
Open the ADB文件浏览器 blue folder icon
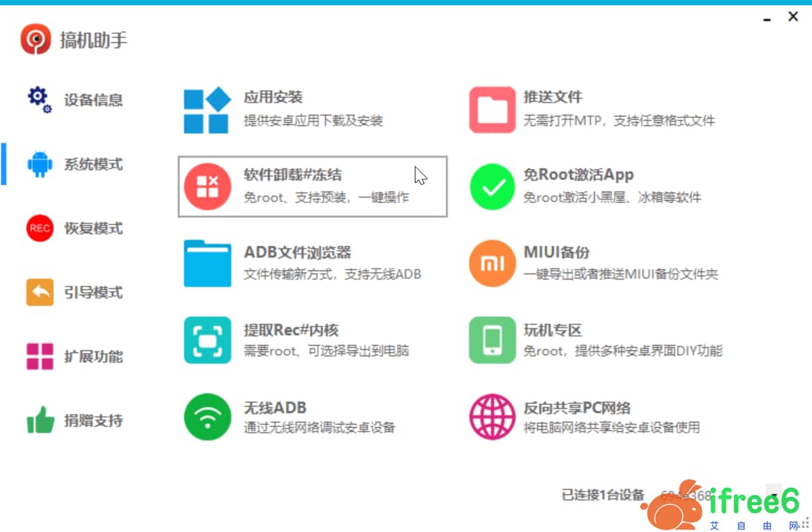(x=207, y=264)
